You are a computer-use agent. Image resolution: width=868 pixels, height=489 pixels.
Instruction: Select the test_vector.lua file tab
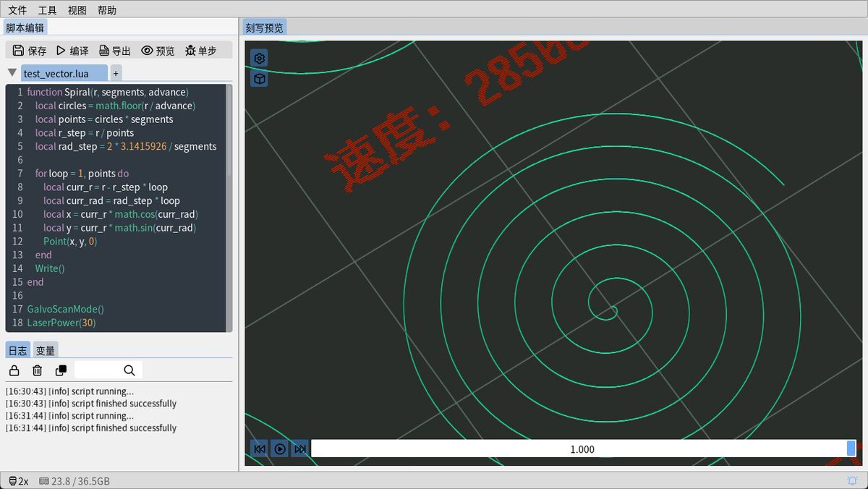64,73
